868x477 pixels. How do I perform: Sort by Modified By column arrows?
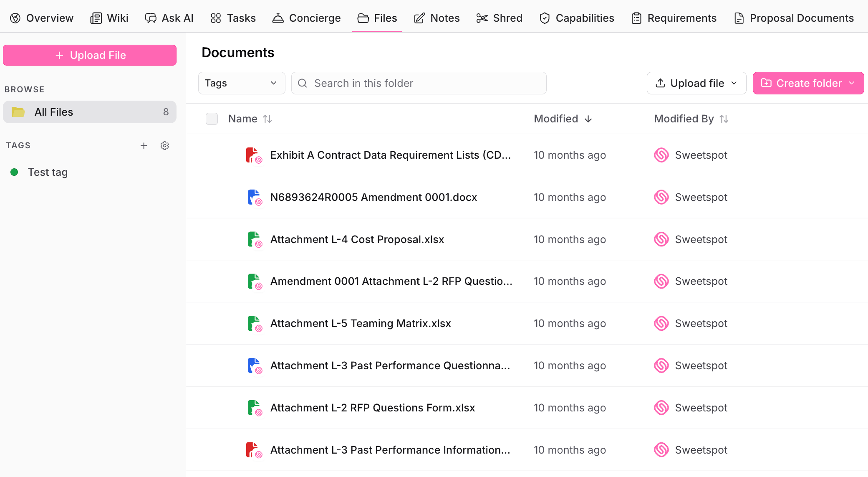pos(724,119)
